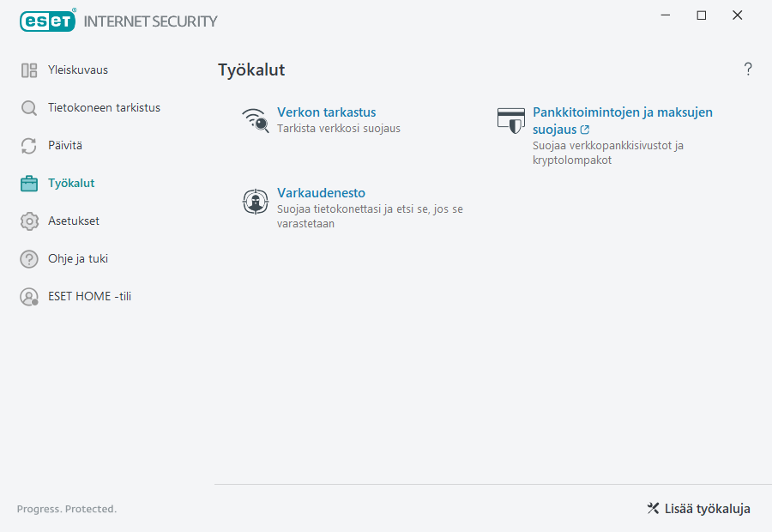Go to Tietokoneen tarkistus
The image size is (772, 532).
point(104,108)
